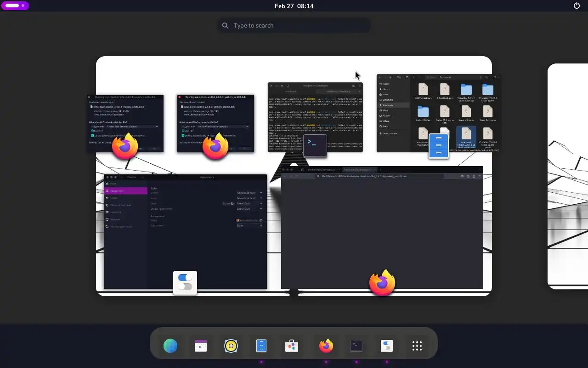Select Save File radio in leftmost dialog
Viewport: 588px width, 368px height.
93,131
